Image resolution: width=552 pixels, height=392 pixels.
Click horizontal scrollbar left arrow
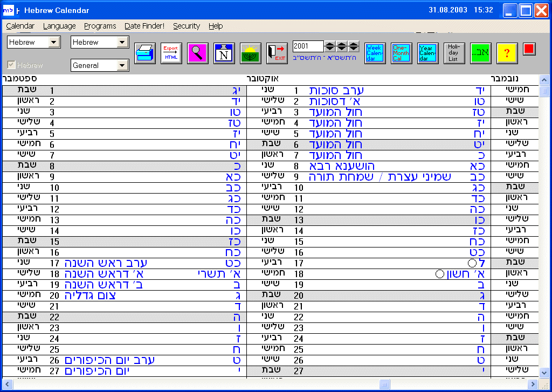(x=7, y=384)
